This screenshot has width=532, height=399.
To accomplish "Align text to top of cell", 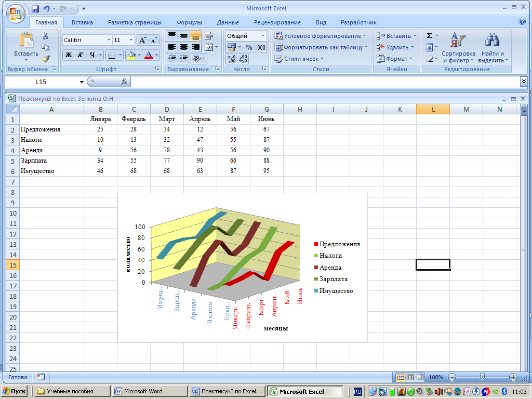I will (x=172, y=36).
